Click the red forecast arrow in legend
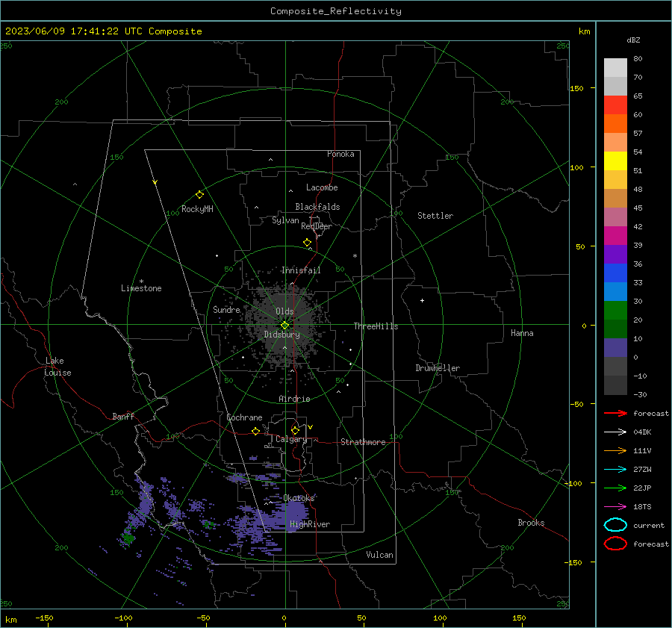 [x=615, y=413]
